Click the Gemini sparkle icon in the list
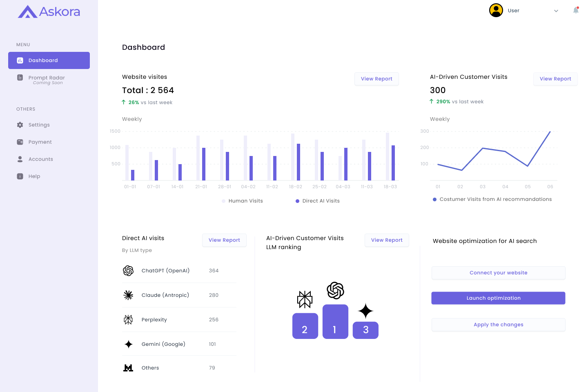 pyautogui.click(x=128, y=344)
